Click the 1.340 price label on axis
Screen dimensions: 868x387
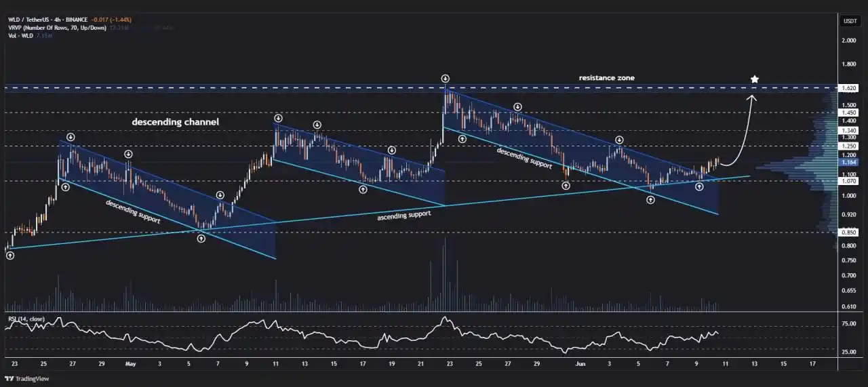coord(850,130)
